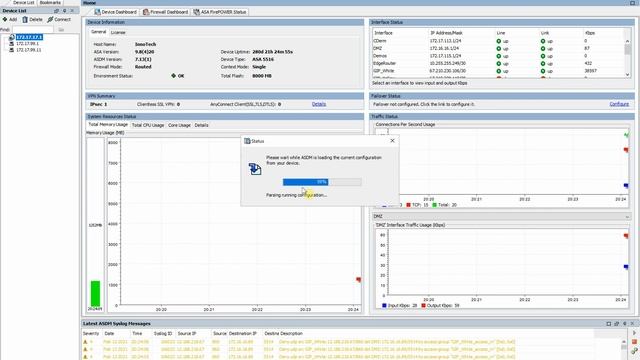
Task: Open the ASA FirePOWER Status tab
Action: pyautogui.click(x=220, y=12)
